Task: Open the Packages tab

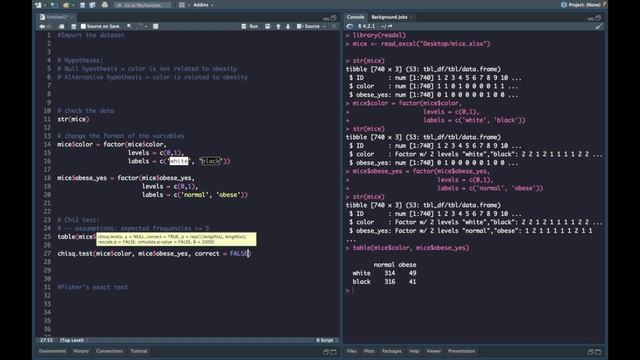Action: [x=392, y=351]
